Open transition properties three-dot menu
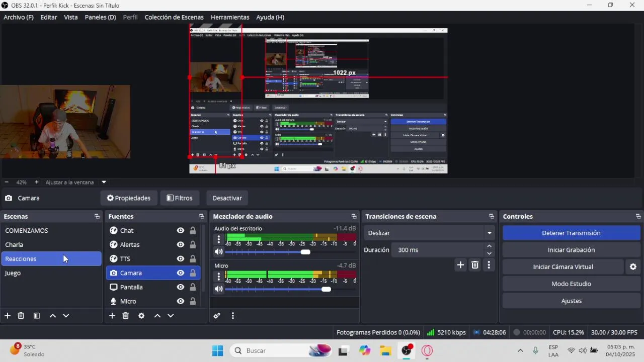644x362 pixels. point(489,265)
